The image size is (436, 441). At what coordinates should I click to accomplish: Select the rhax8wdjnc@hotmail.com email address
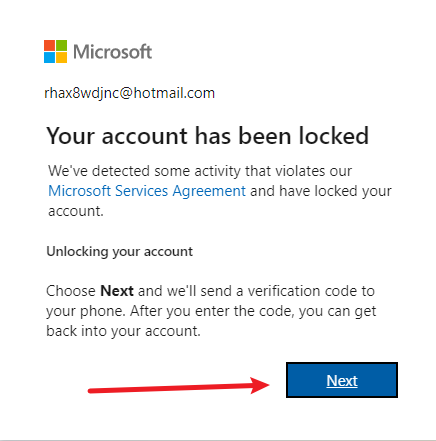coord(129,93)
